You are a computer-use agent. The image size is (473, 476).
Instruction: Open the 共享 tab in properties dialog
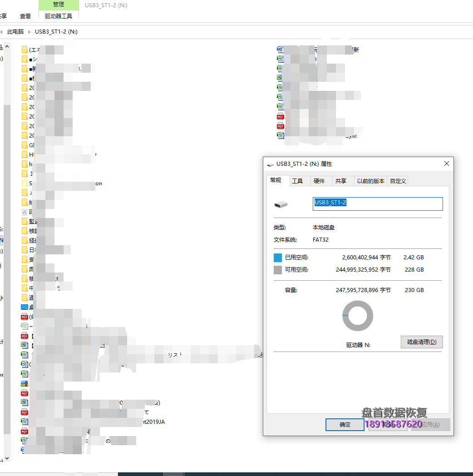[x=341, y=181]
